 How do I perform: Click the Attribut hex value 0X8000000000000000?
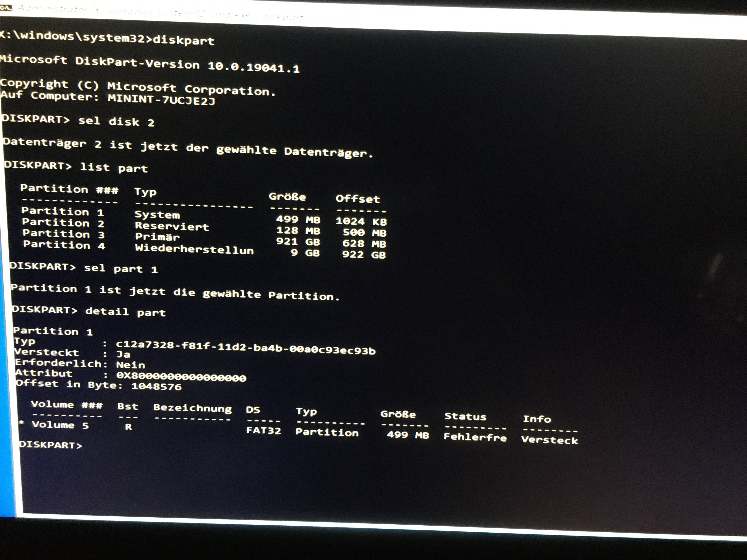pyautogui.click(x=181, y=376)
